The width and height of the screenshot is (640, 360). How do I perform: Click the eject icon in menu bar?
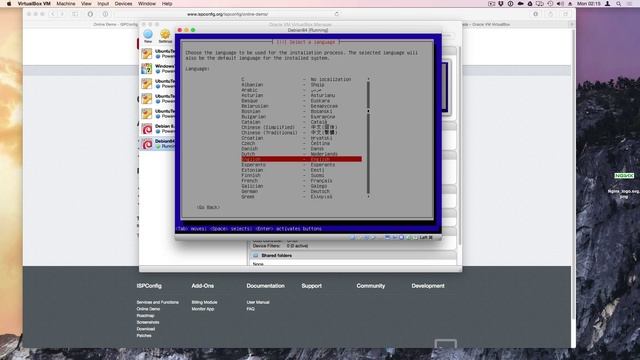tap(570, 4)
